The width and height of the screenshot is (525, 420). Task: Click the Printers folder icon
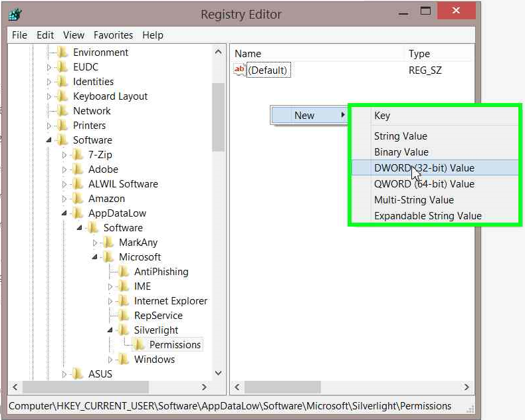click(x=62, y=125)
